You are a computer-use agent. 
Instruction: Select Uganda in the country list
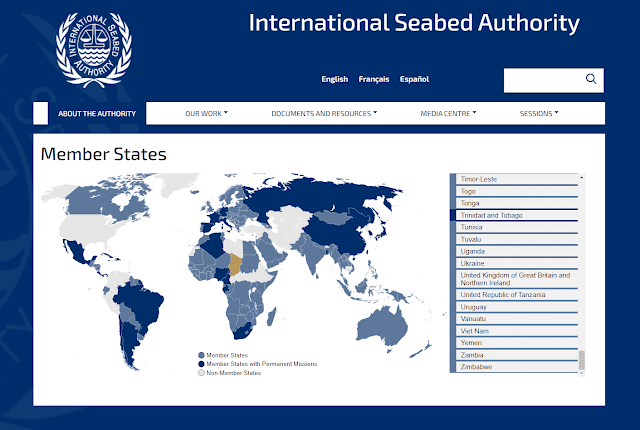coord(517,251)
